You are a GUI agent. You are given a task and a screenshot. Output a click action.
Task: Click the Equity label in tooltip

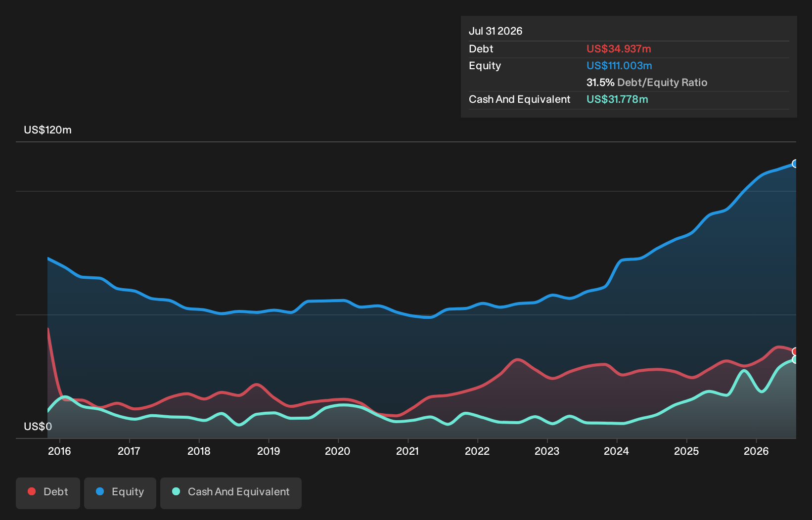(485, 66)
